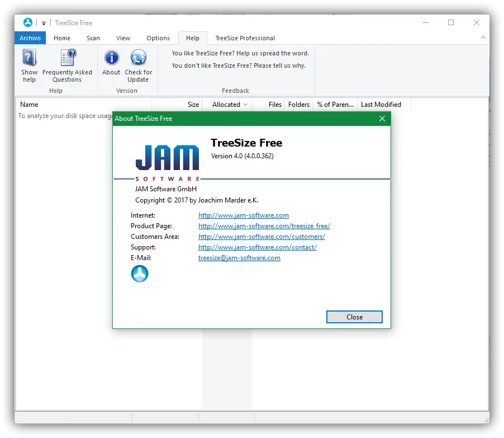Click the 'JAM Software GmbH' text
504x438 pixels.
(166, 189)
